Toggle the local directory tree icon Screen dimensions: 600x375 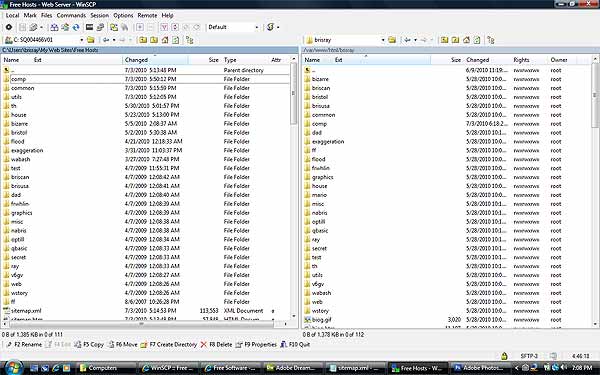[x=189, y=40]
